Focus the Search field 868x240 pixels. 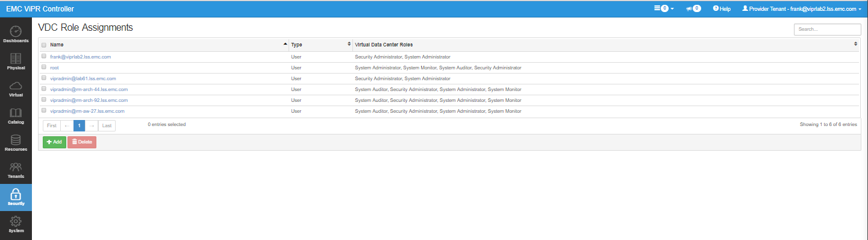(x=828, y=29)
